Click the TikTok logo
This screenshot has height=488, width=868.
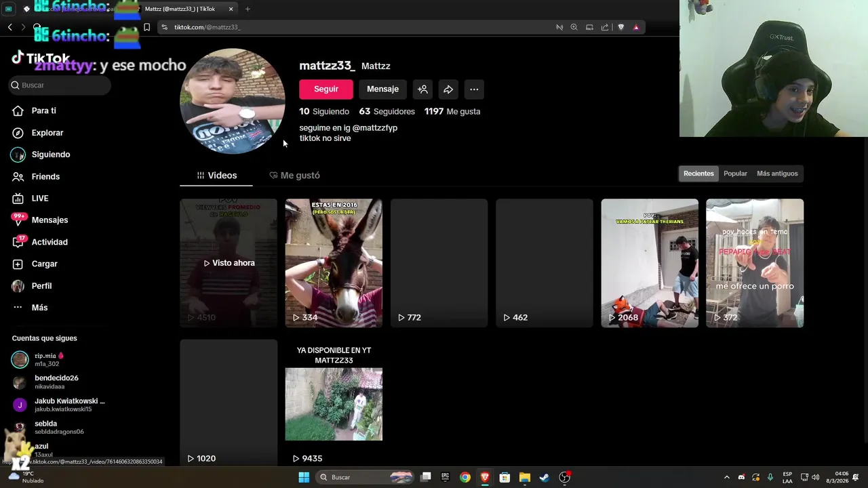(41, 58)
